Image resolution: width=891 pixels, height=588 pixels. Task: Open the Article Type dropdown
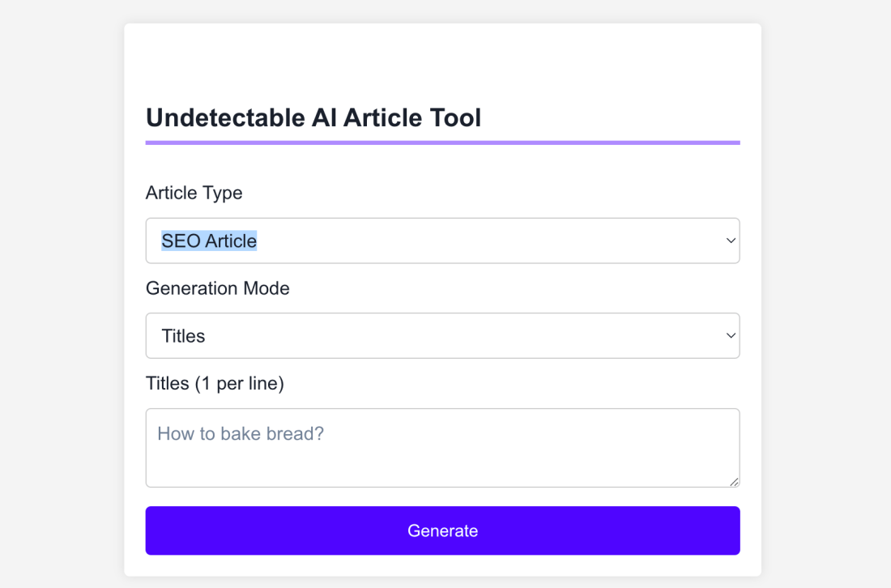point(442,241)
